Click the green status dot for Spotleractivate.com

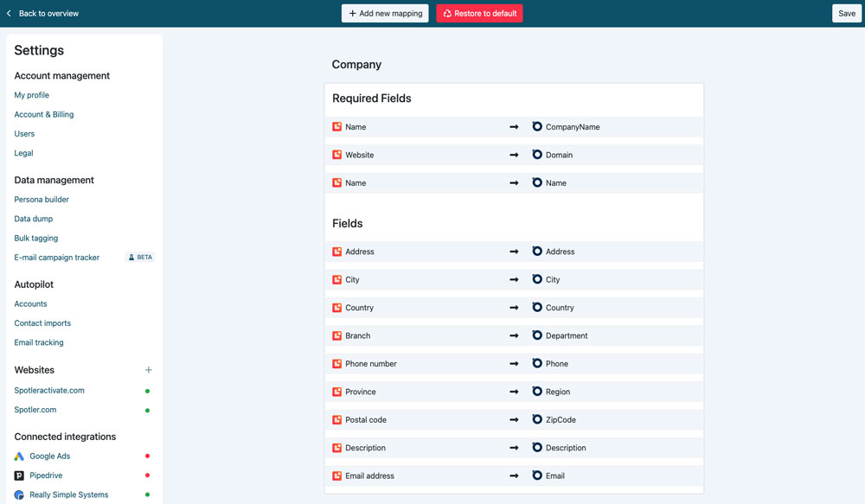click(147, 391)
